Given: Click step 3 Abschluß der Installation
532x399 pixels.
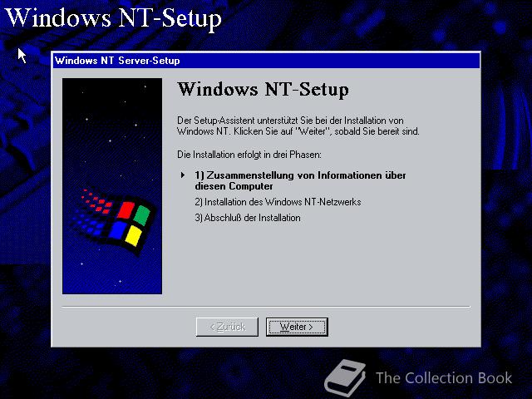Looking at the screenshot, I should [248, 218].
